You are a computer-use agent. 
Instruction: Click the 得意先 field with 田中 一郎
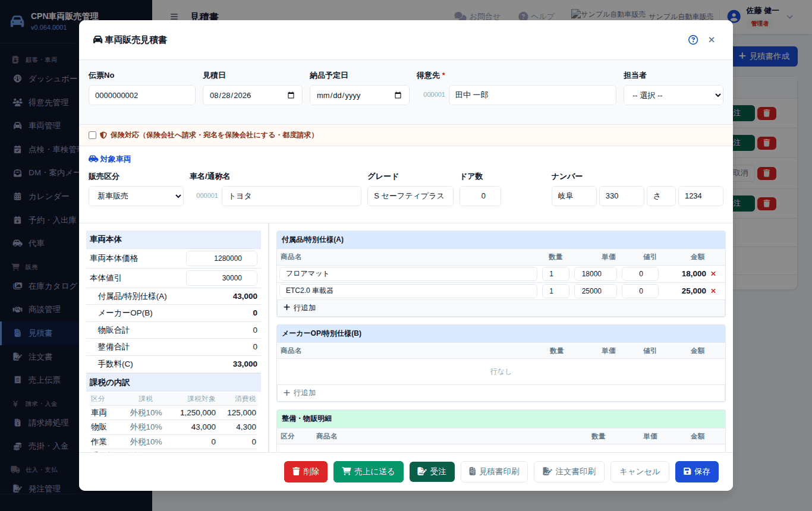(533, 95)
